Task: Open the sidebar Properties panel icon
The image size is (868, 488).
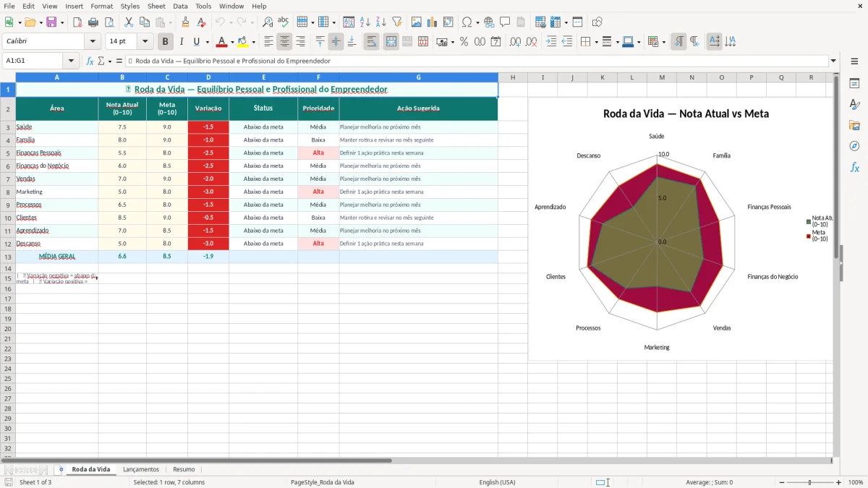Action: [854, 84]
